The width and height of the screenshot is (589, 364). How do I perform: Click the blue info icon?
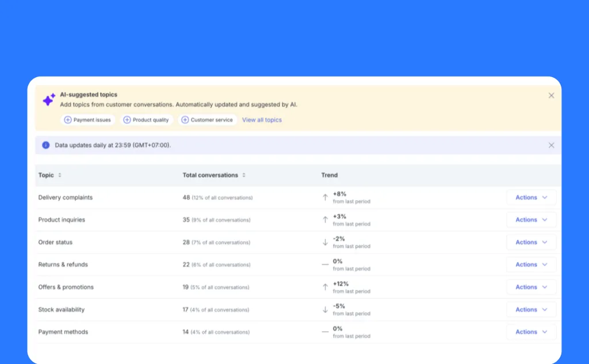tap(46, 145)
